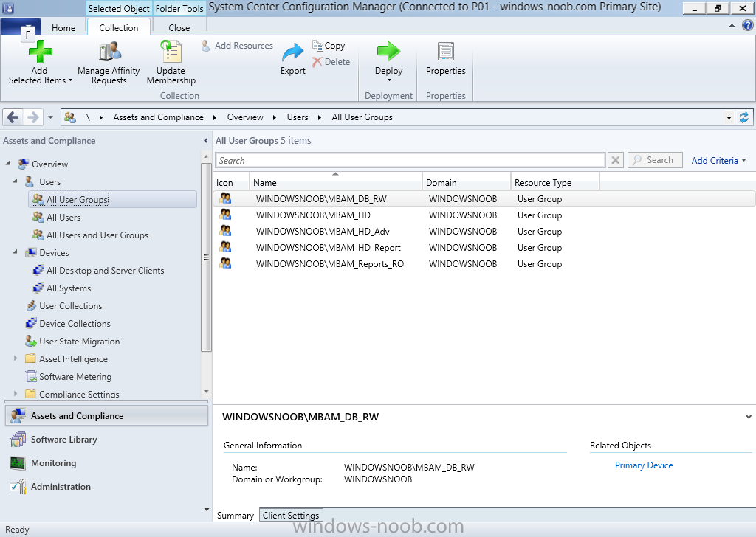
Task: Click the Export arrow icon
Action: (292, 52)
